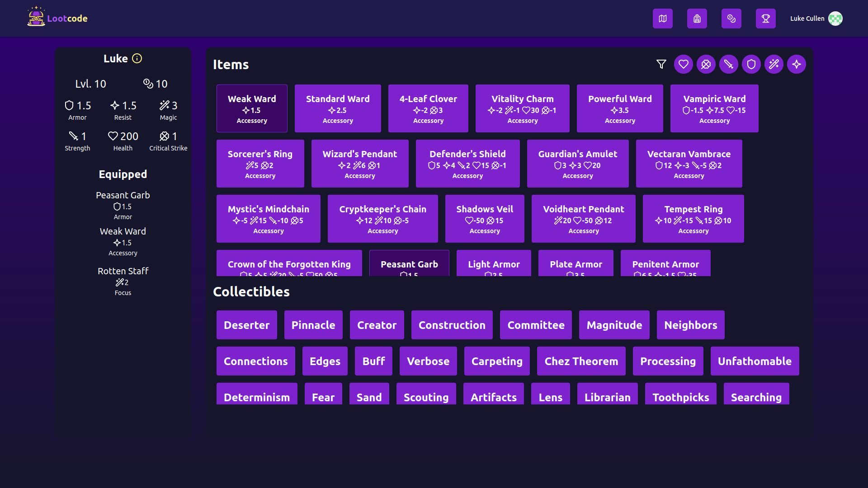Open the Chez Theorem collectible
The image size is (868, 488).
[581, 361]
